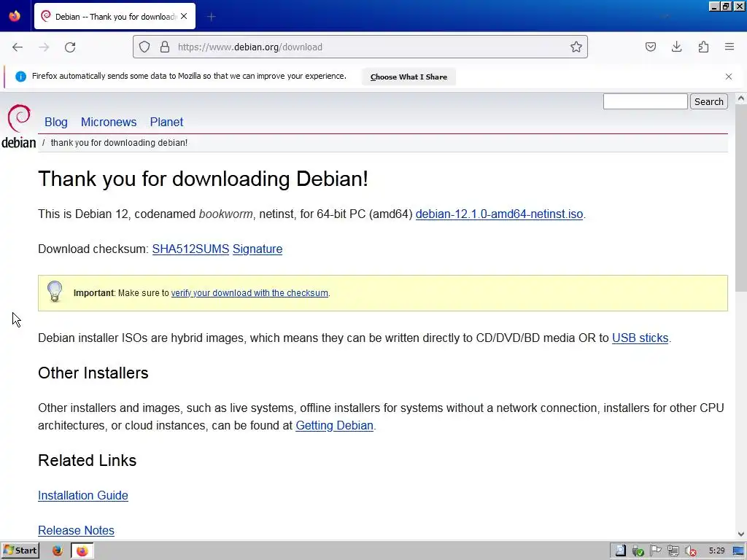Click the forward navigation arrow
This screenshot has width=747, height=560.
pos(44,47)
